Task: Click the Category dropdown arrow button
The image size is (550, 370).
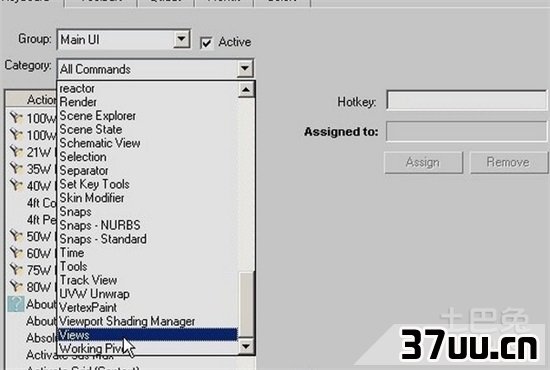Action: [x=245, y=68]
